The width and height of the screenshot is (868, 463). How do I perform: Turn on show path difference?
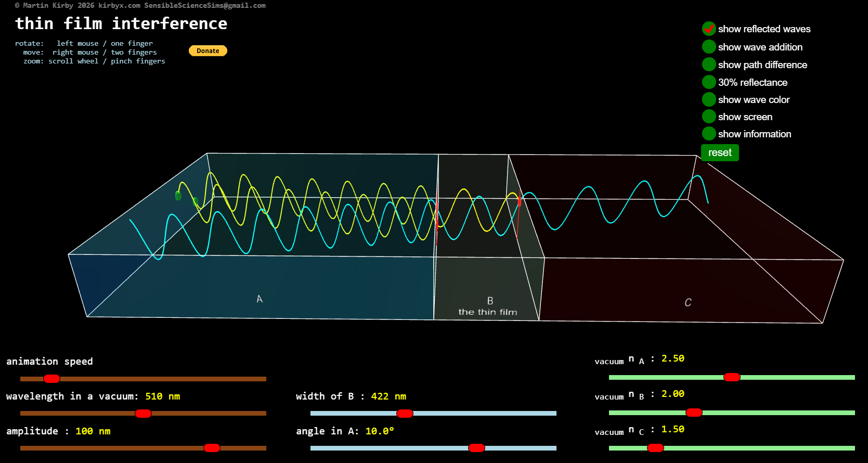709,65
